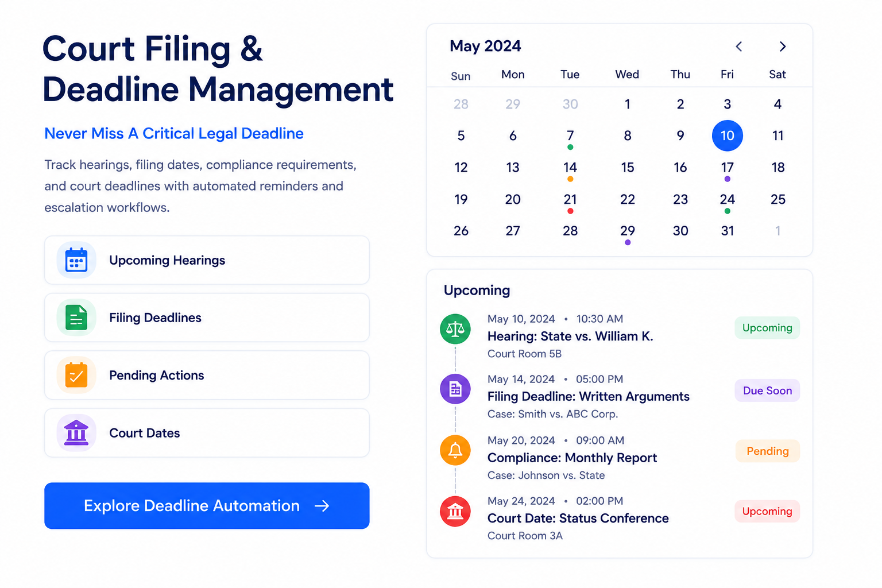Click the Due Soon status badge
882x588 pixels.
pyautogui.click(x=767, y=390)
